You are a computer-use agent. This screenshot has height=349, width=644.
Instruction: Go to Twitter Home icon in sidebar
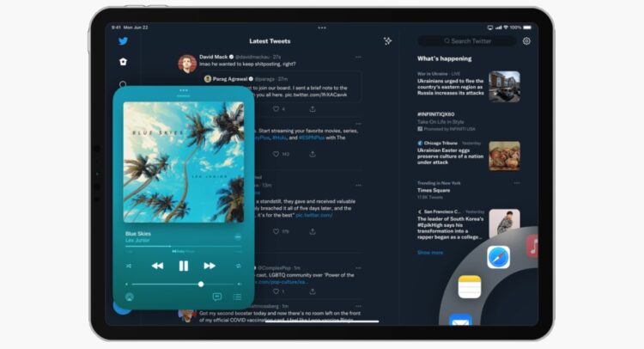(123, 62)
